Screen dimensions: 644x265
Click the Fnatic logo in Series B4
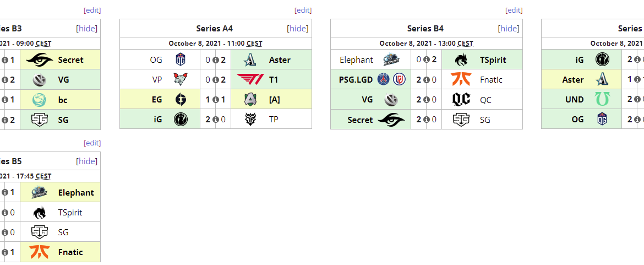[461, 79]
